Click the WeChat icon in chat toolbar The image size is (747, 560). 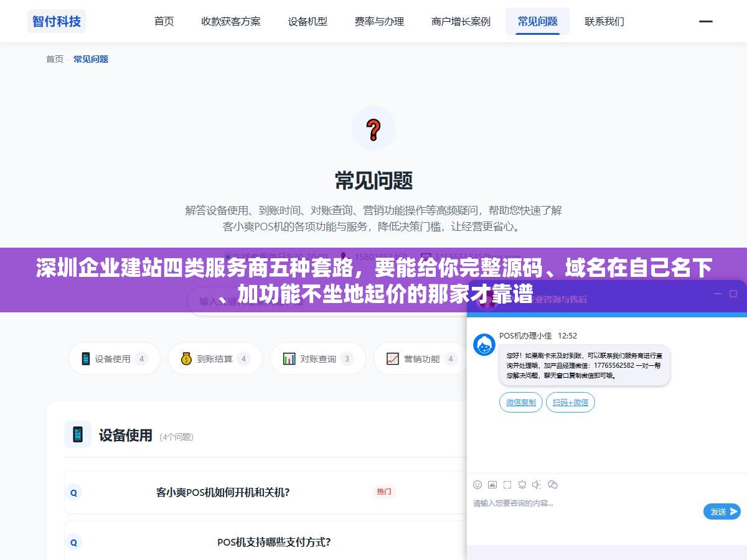click(553, 485)
